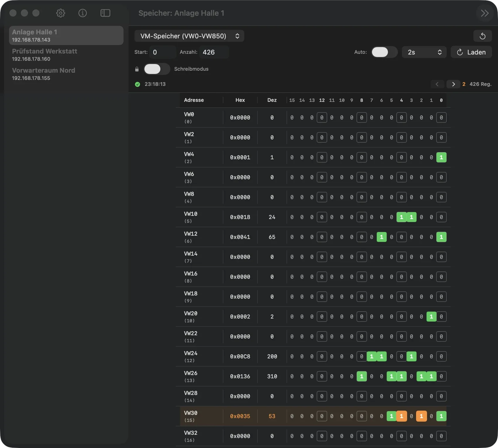Open the 2s interval dropdown
Image resolution: width=498 pixels, height=448 pixels.
tap(424, 52)
